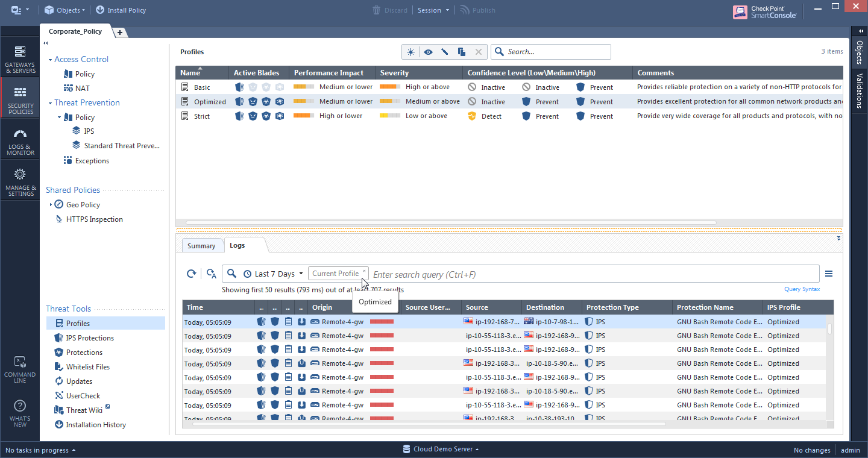868x458 pixels.
Task: Select Security Policies in the left sidebar
Action: click(20, 100)
